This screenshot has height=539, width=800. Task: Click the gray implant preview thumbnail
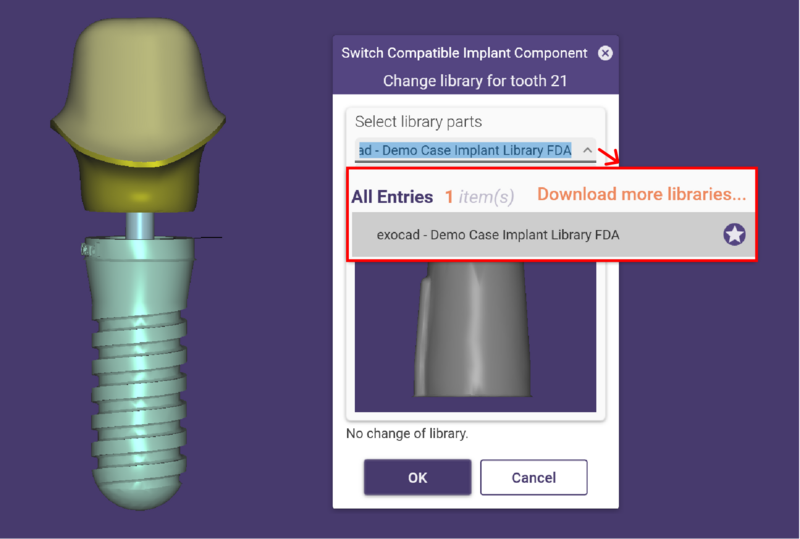476,336
